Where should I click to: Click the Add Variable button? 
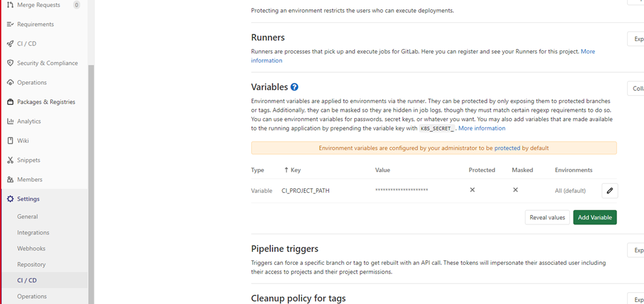point(595,218)
